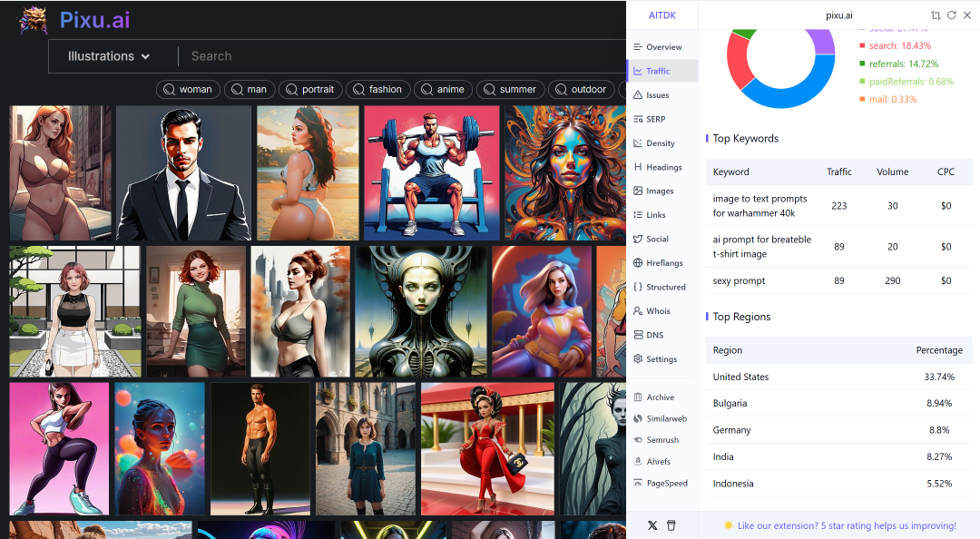The image size is (980, 539).
Task: Click the Indonesia region row
Action: [838, 484]
